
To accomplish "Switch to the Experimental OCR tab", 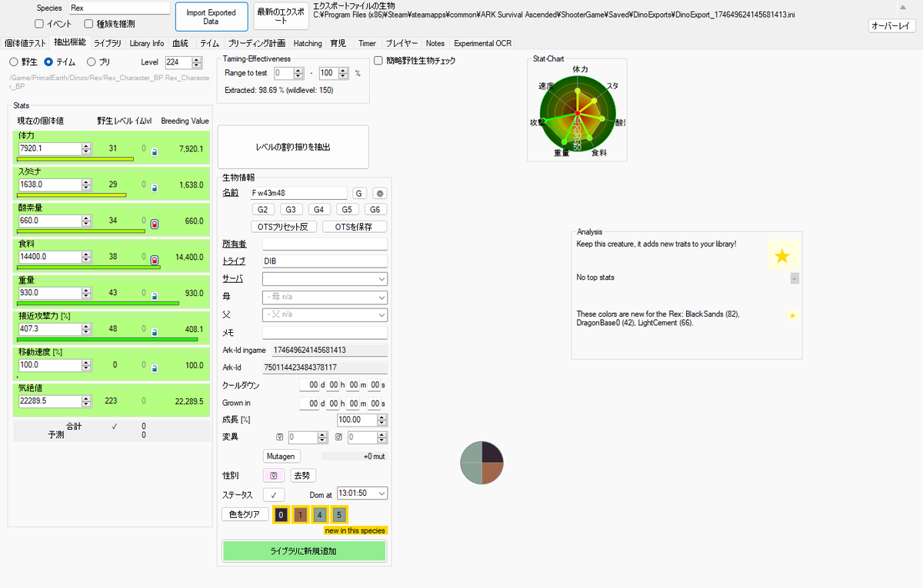I will coord(482,43).
